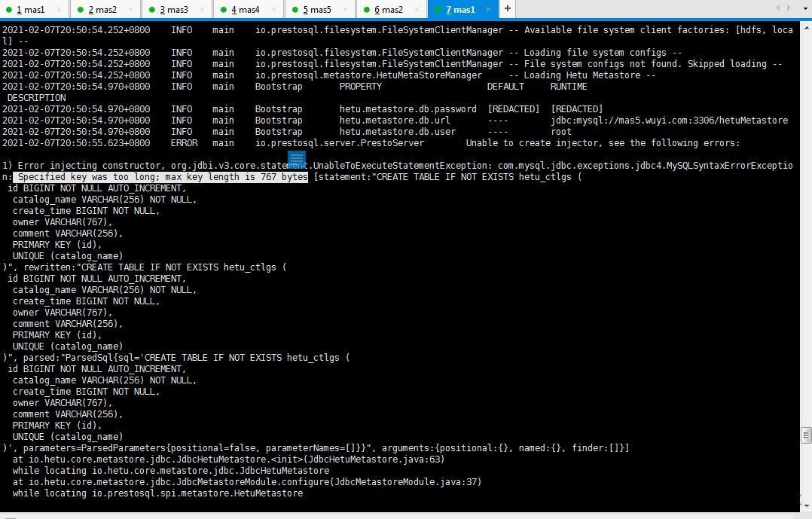The width and height of the screenshot is (812, 519).
Task: Click 'hetu.metastore.db.password' property text
Action: pyautogui.click(x=408, y=109)
